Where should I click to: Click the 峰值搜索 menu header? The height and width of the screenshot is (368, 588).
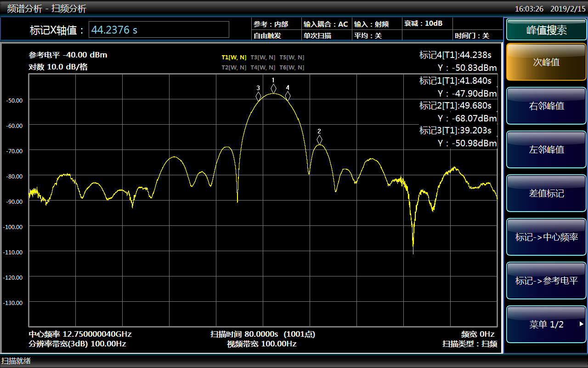pyautogui.click(x=546, y=30)
